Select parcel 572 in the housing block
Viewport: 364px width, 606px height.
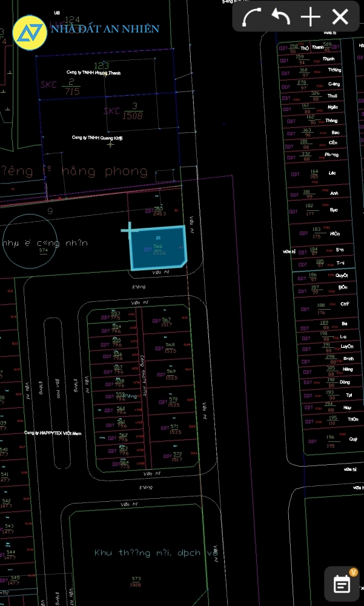pos(176,456)
